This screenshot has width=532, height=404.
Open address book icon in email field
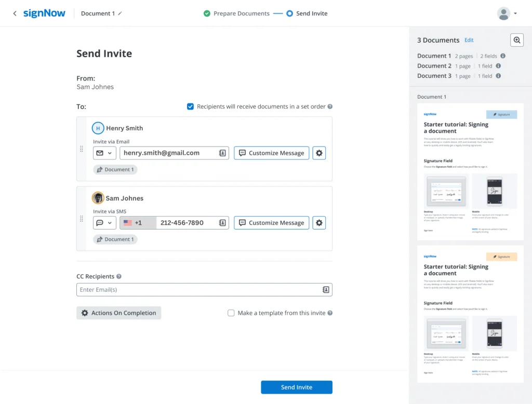tap(222, 153)
